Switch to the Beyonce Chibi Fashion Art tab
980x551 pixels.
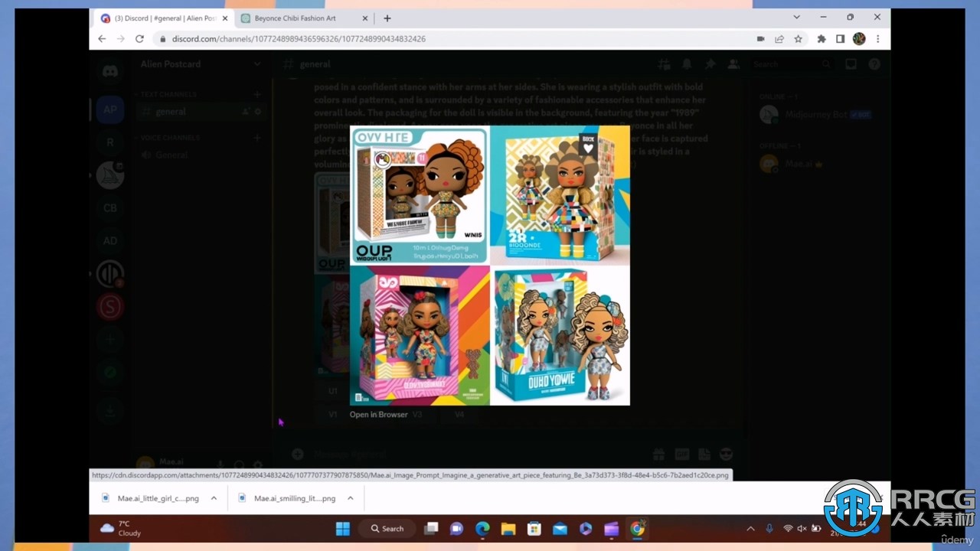(295, 18)
